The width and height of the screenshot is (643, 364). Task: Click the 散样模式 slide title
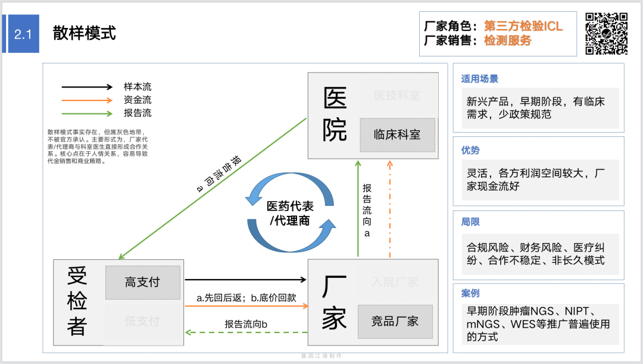(x=85, y=33)
